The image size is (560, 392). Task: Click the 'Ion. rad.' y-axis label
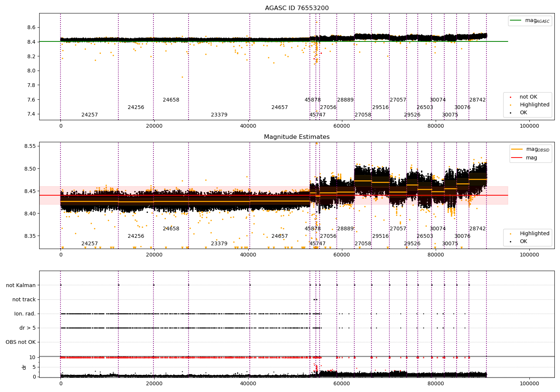point(25,314)
